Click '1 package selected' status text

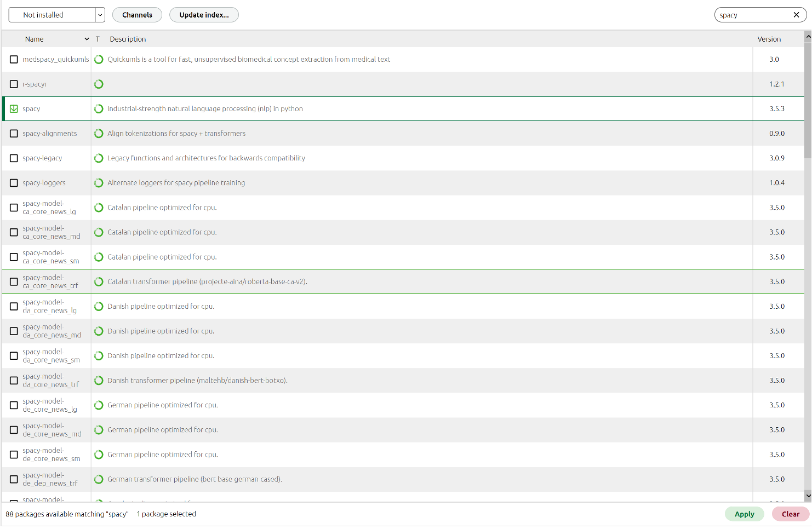pyautogui.click(x=166, y=514)
